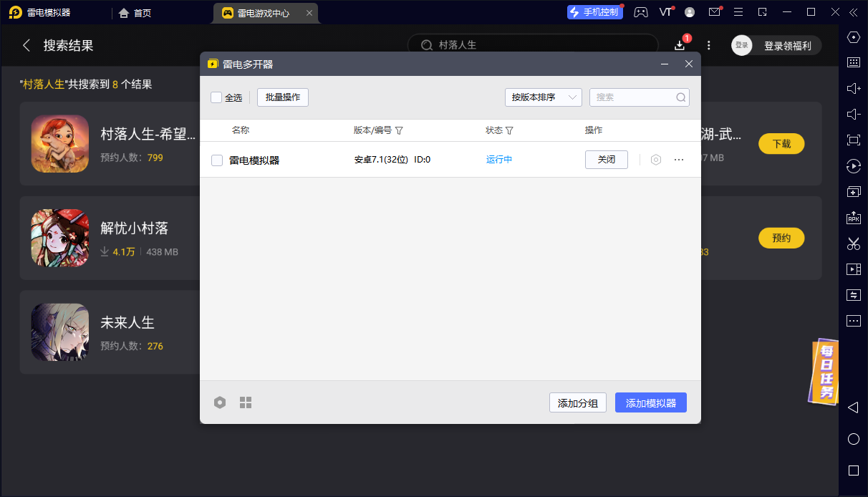Click the 关闭 button for running emulator
The width and height of the screenshot is (868, 497).
[607, 160]
